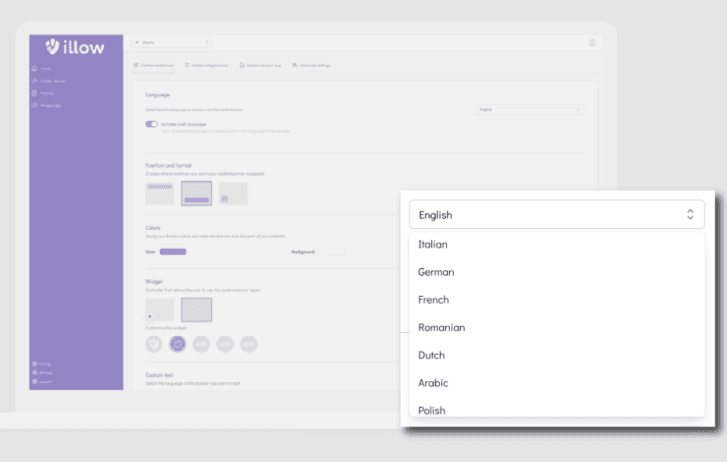Screen dimensions: 727x462
Task: Click the illow logo in the sidebar
Action: coord(74,46)
